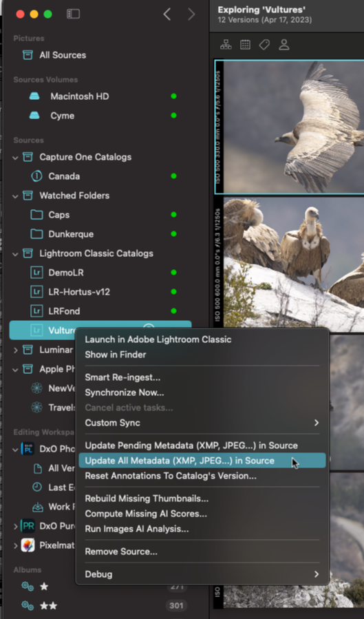
Task: Click the Macintosh HD green status dot
Action: click(173, 96)
